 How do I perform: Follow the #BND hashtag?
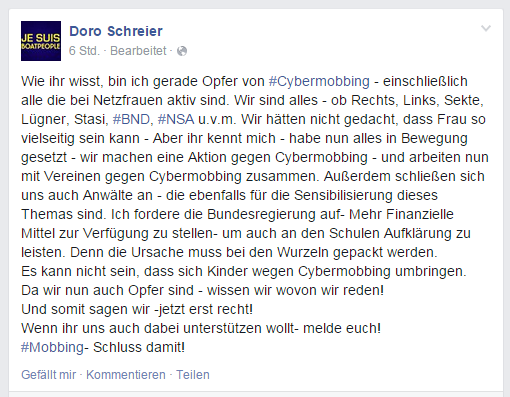(131, 119)
